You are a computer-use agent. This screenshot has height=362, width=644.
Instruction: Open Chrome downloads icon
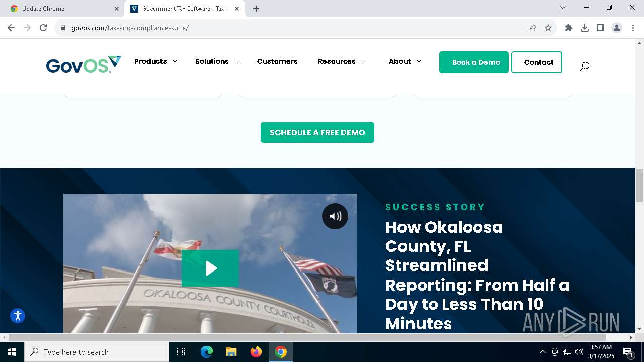pyautogui.click(x=585, y=28)
